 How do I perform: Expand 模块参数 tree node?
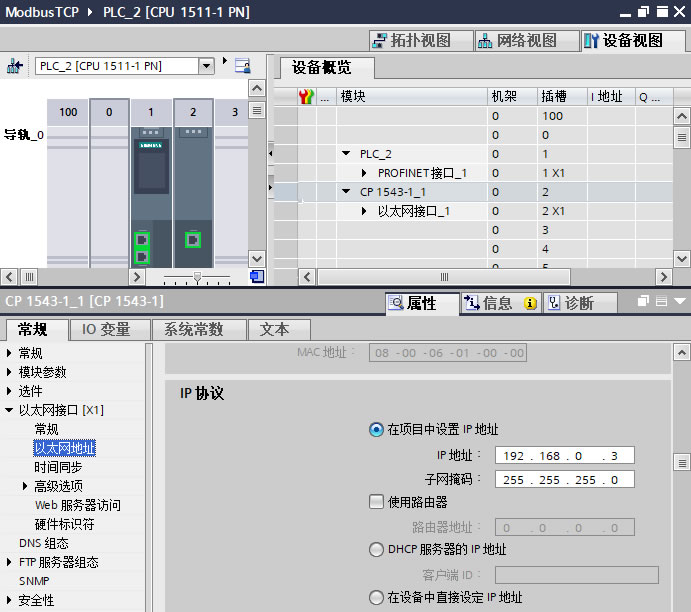point(9,372)
